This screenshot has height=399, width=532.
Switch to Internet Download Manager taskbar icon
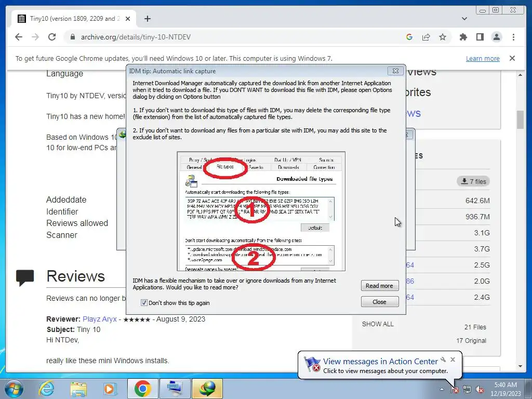207,389
